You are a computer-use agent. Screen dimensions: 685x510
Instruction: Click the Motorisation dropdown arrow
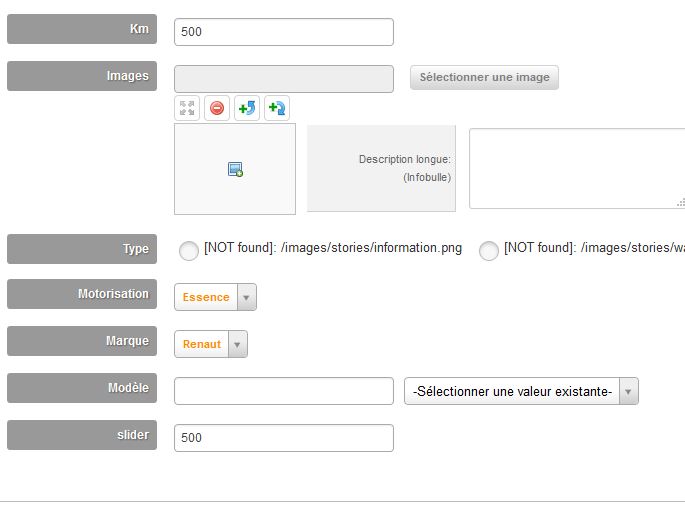point(246,298)
